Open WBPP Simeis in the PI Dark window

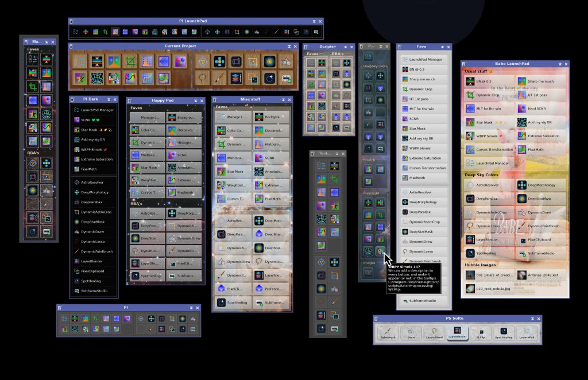tap(94, 149)
